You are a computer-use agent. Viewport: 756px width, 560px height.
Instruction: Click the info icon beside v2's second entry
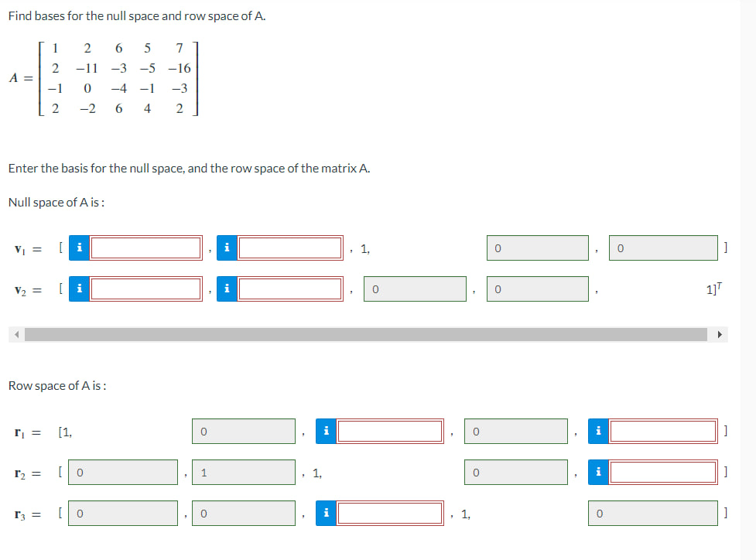coord(226,289)
